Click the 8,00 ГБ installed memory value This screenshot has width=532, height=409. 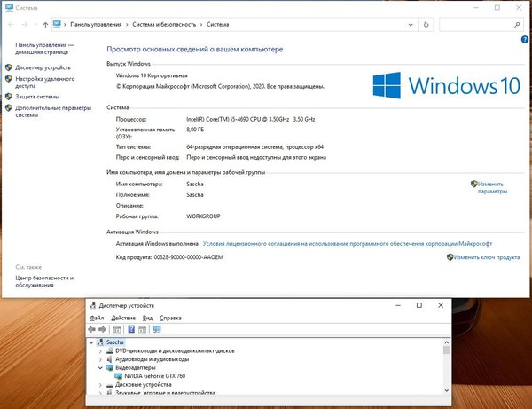[195, 130]
